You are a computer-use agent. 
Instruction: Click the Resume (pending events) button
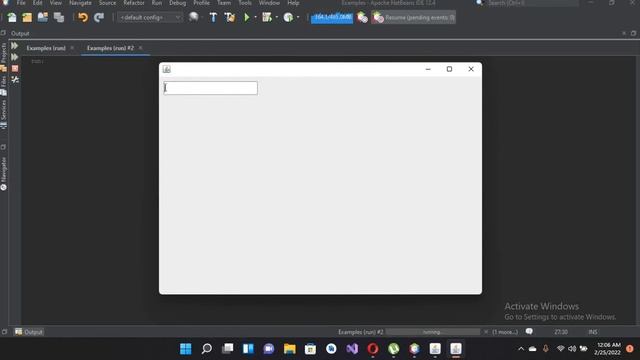tap(413, 18)
